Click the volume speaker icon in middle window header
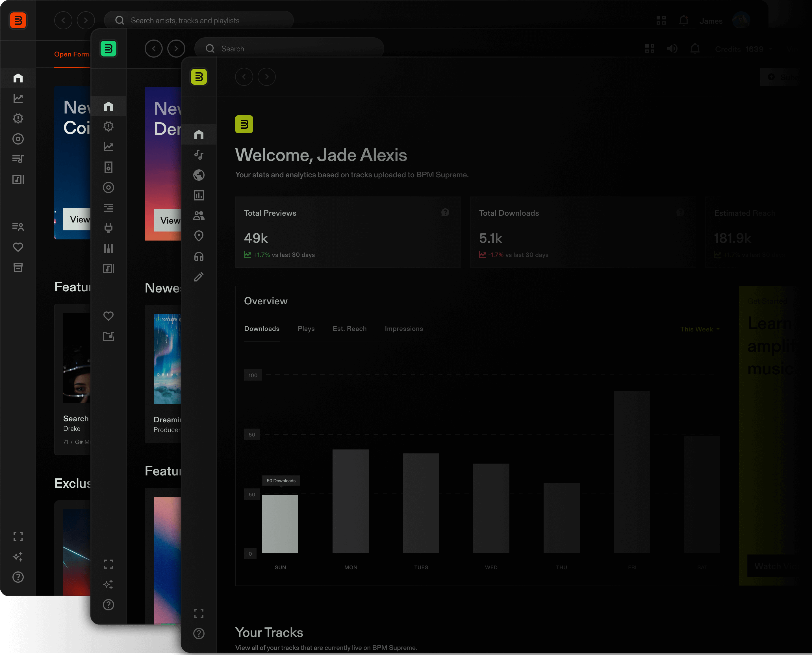The height and width of the screenshot is (655, 812). (x=672, y=49)
